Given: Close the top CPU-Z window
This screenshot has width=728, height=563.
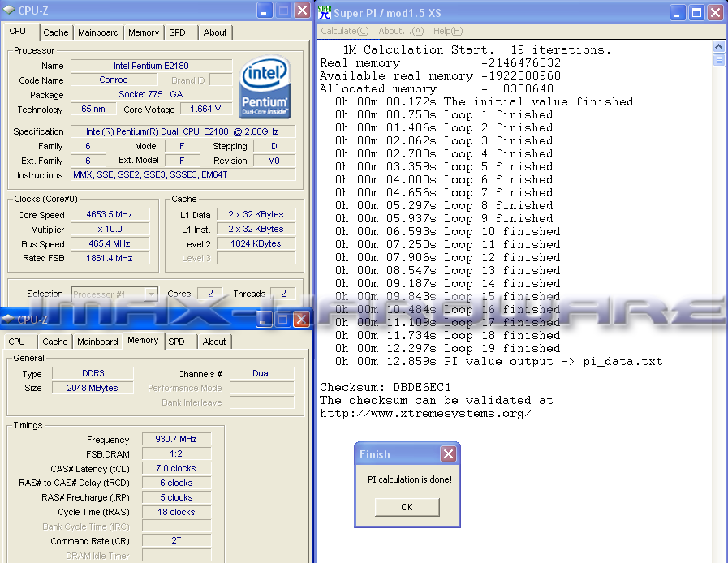Looking at the screenshot, I should coord(302,11).
